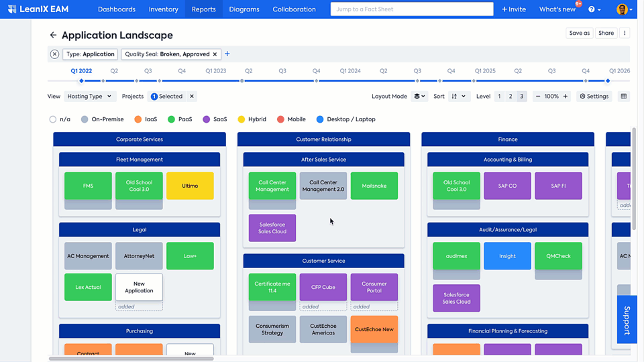Click the Save as button
644x362 pixels.
(579, 33)
